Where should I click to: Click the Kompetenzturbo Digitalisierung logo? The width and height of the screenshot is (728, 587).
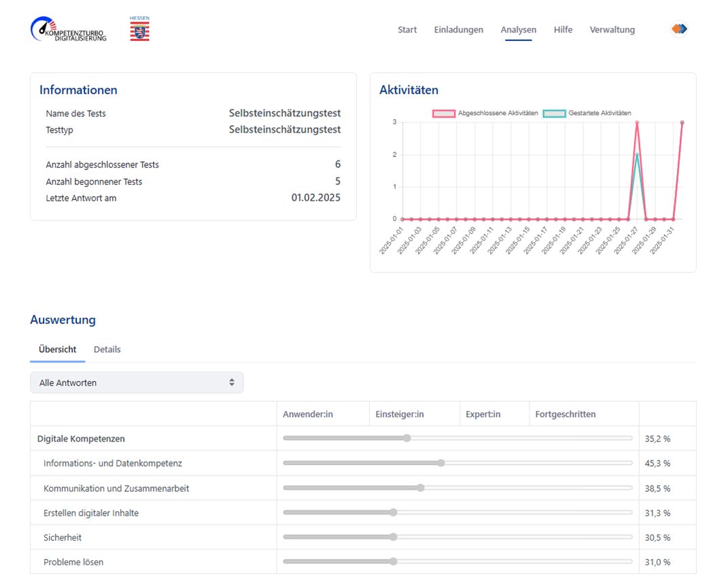[x=68, y=29]
